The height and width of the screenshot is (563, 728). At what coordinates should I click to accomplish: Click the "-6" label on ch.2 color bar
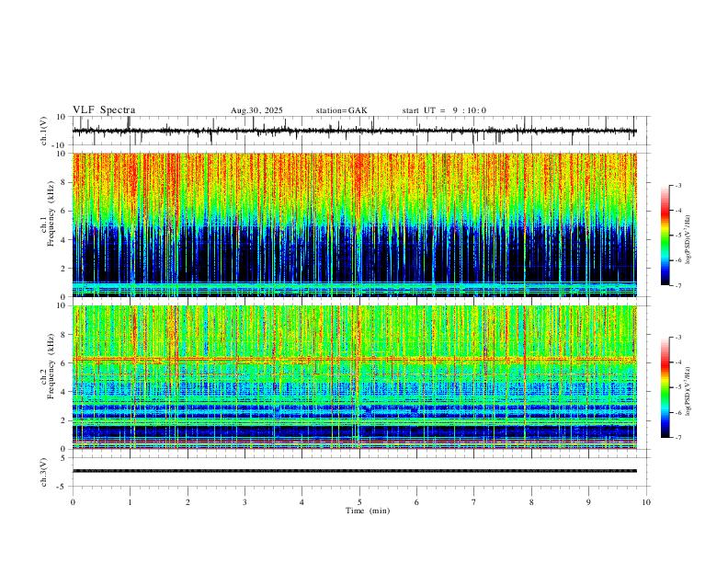tap(678, 412)
